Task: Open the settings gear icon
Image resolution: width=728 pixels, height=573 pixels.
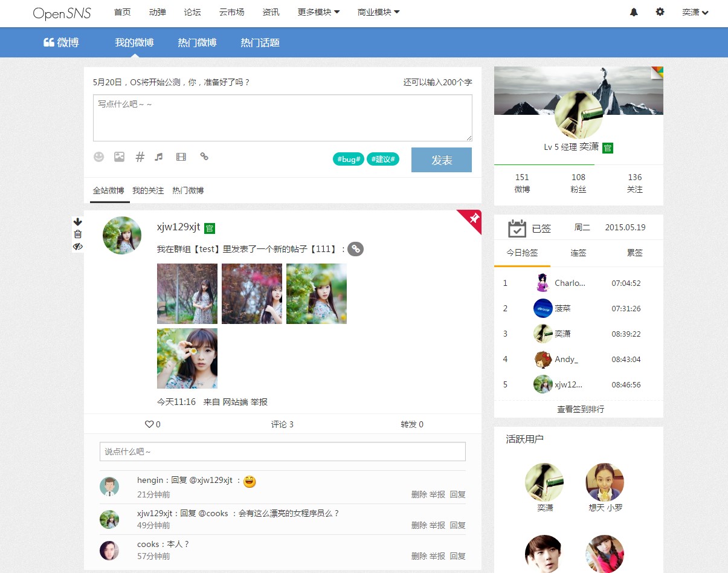Action: (x=660, y=11)
